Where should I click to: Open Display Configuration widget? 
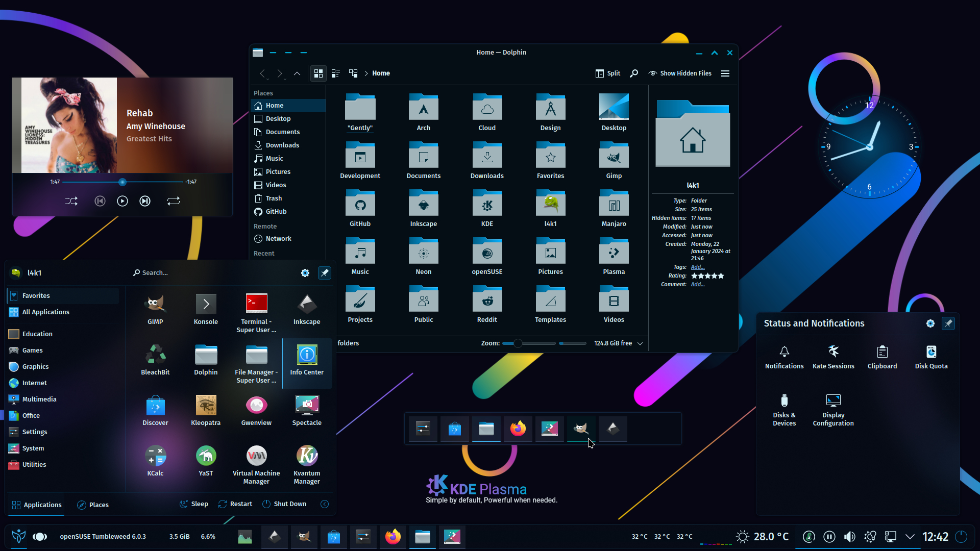[x=833, y=410]
